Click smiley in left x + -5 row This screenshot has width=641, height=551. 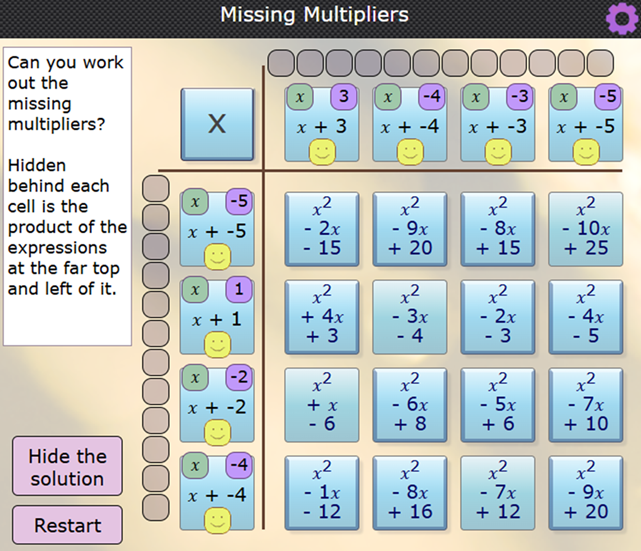217,257
